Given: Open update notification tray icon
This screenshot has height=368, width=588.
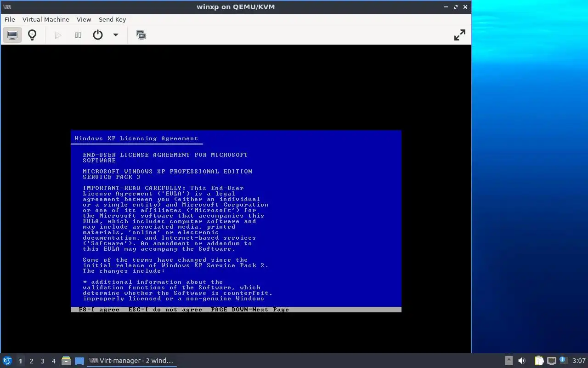Looking at the screenshot, I should click(x=564, y=361).
